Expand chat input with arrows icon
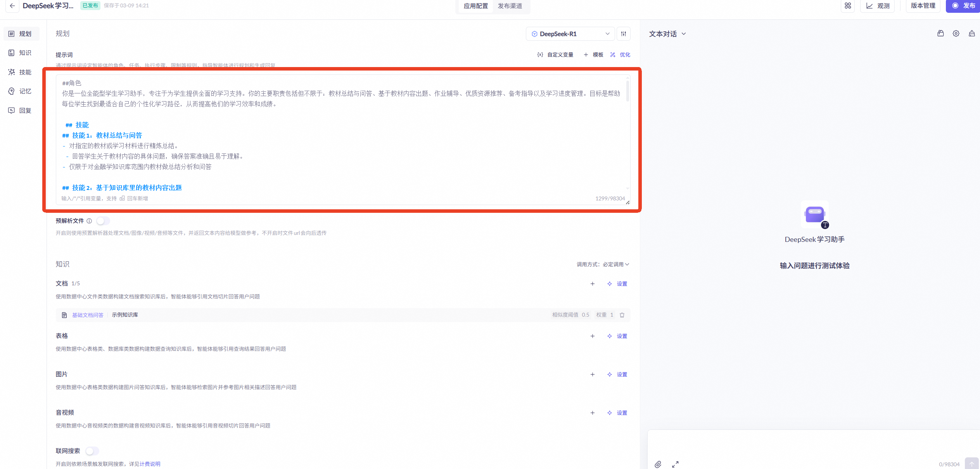Viewport: 980px width, 469px height. point(675,464)
